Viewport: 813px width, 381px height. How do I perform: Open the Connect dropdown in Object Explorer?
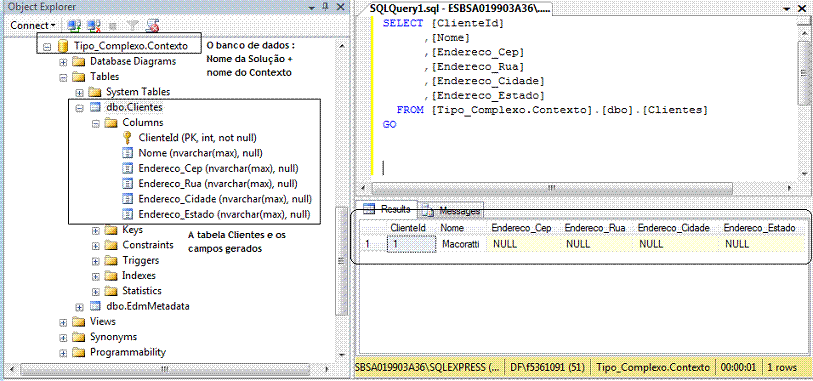(33, 25)
